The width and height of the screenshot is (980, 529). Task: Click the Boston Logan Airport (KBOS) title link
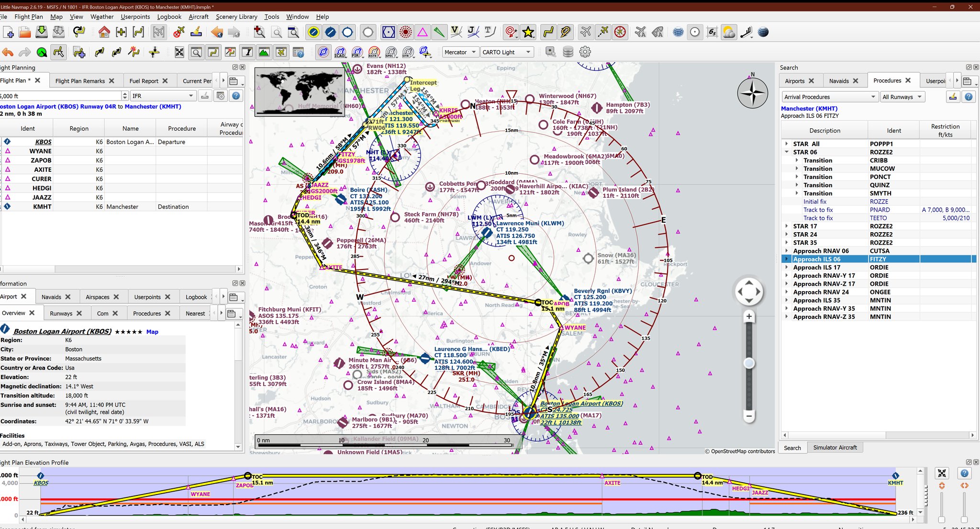[x=62, y=331]
